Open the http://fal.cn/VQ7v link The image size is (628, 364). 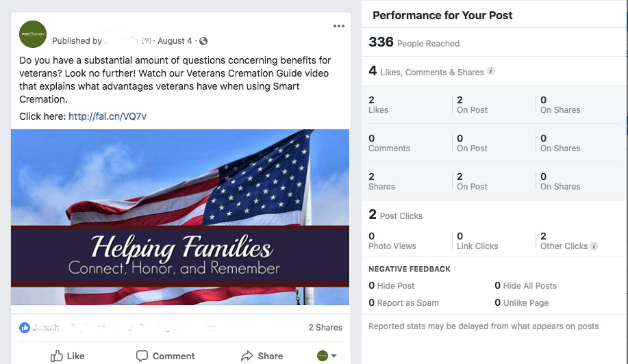(108, 116)
